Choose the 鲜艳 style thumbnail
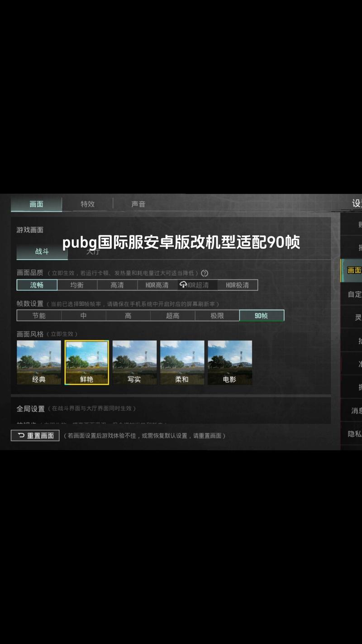Viewport: 362px width, 644px height. (87, 363)
